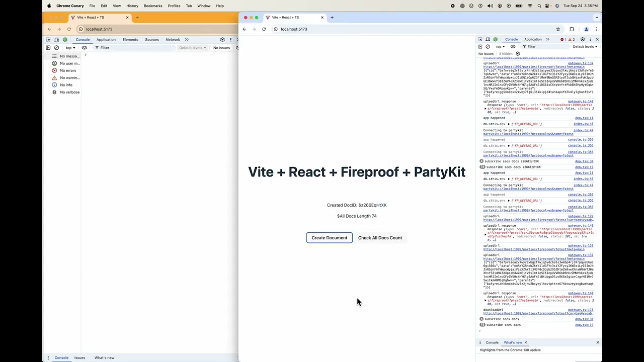Open the Chrome profile avatar
Image resolution: width=644 pixels, height=362 pixels.
click(586, 29)
